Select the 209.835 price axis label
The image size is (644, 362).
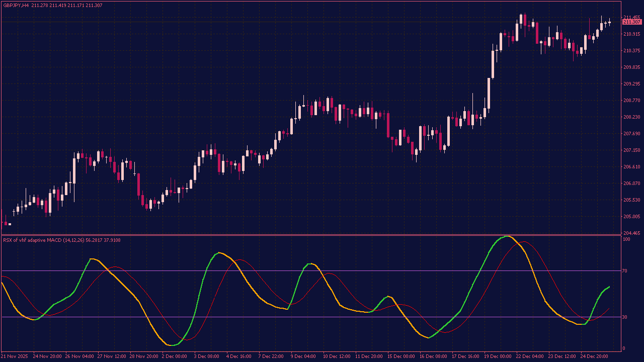coord(631,67)
